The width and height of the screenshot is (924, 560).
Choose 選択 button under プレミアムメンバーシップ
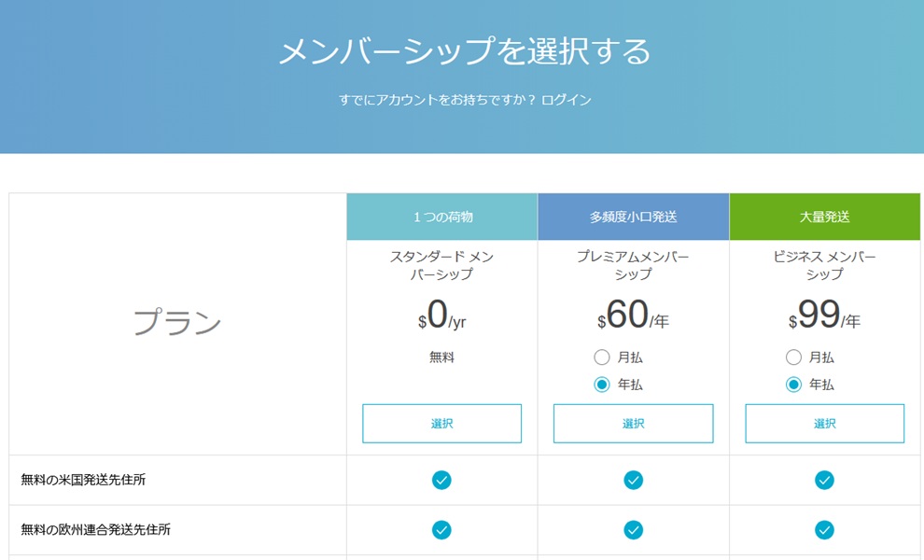(633, 424)
